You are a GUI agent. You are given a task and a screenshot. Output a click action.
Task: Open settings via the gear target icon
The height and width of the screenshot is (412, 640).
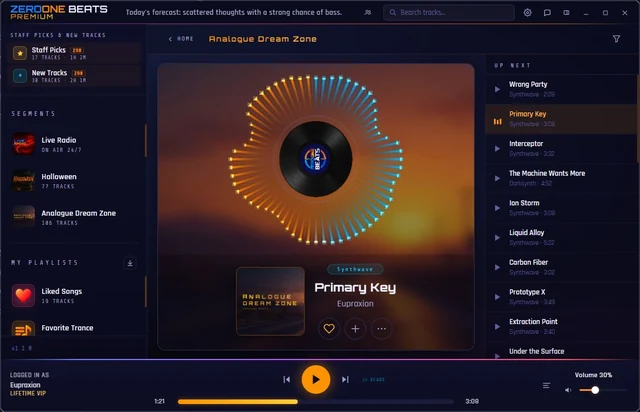pyautogui.click(x=527, y=13)
